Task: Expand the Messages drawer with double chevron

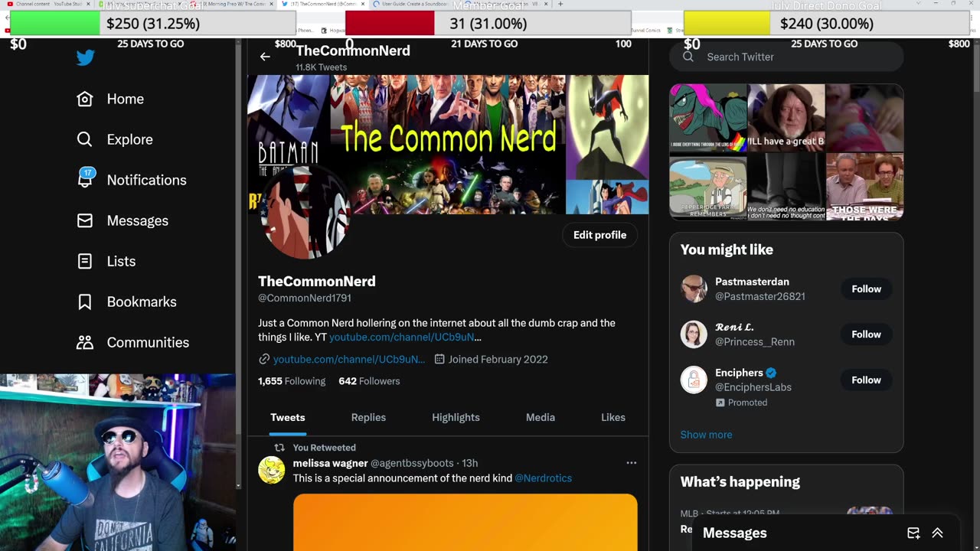Action: [x=937, y=533]
